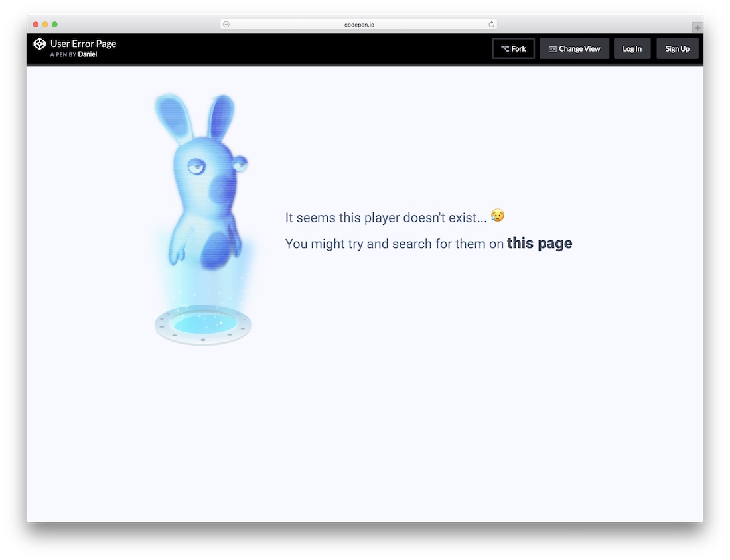Click the site info icon in address bar
Image resolution: width=730 pixels, height=560 pixels.
[x=226, y=24]
